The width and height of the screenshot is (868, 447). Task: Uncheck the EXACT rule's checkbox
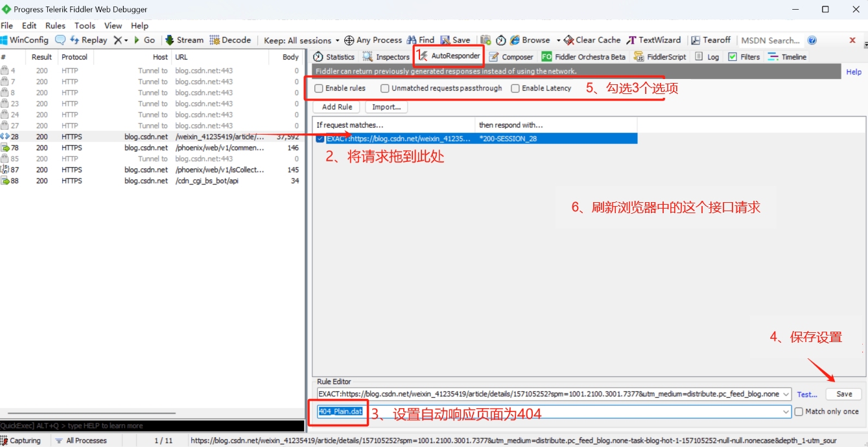320,139
